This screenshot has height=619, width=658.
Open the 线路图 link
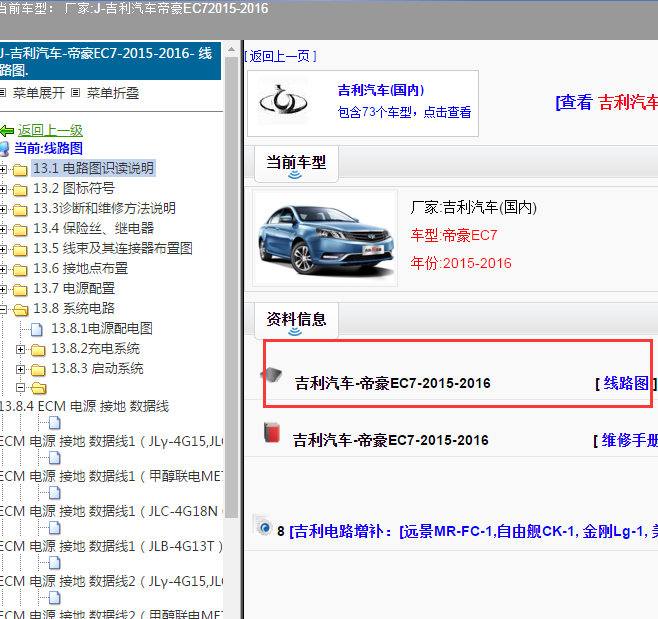[x=626, y=383]
